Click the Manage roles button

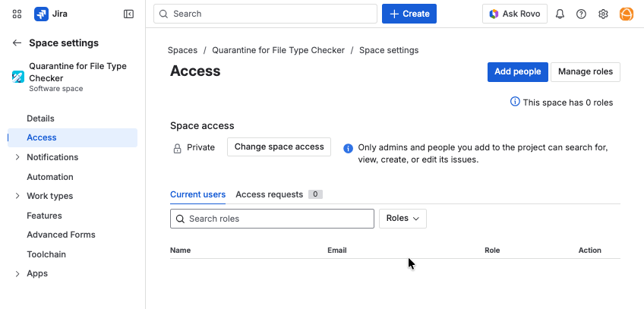pos(586,72)
